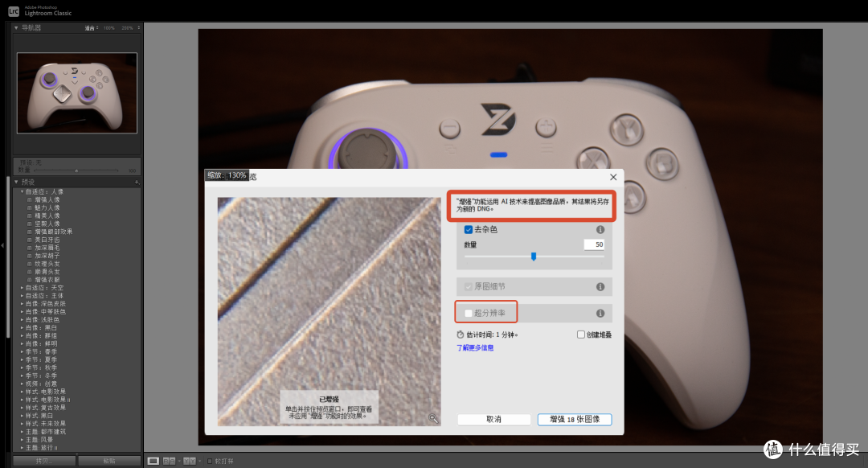Expand the 肖像：黑白 preset group
The height and width of the screenshot is (468, 868).
pyautogui.click(x=23, y=328)
